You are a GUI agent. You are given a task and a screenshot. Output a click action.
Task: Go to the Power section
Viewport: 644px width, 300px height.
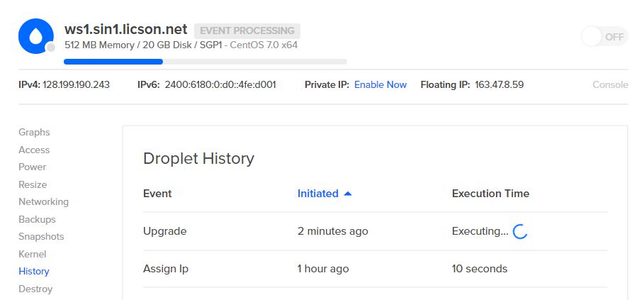[x=33, y=167]
